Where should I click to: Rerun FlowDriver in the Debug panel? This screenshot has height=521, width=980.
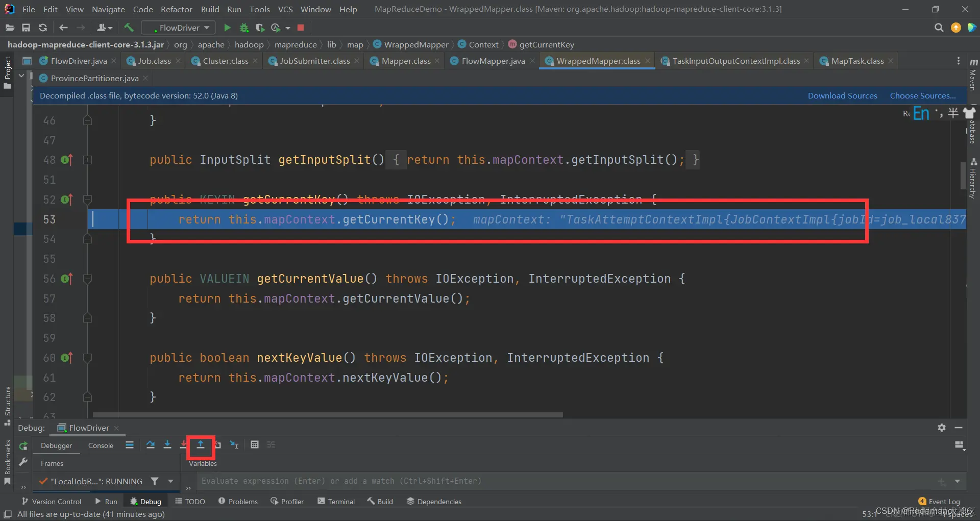pyautogui.click(x=23, y=446)
